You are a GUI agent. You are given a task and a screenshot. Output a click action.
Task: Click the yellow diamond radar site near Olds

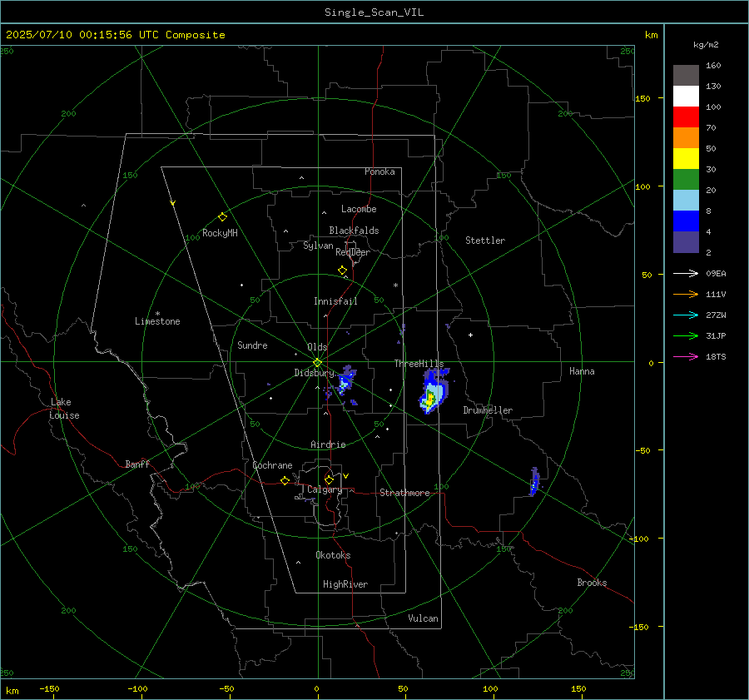pyautogui.click(x=317, y=363)
